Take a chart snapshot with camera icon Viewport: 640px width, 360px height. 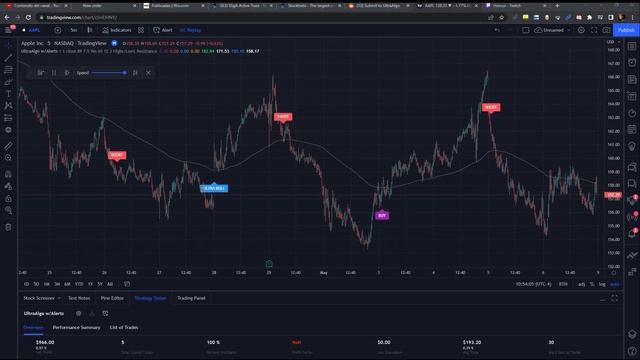click(x=607, y=30)
